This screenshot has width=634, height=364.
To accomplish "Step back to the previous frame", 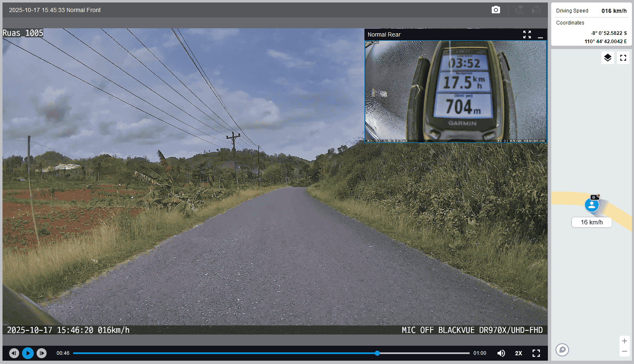I will coord(14,353).
